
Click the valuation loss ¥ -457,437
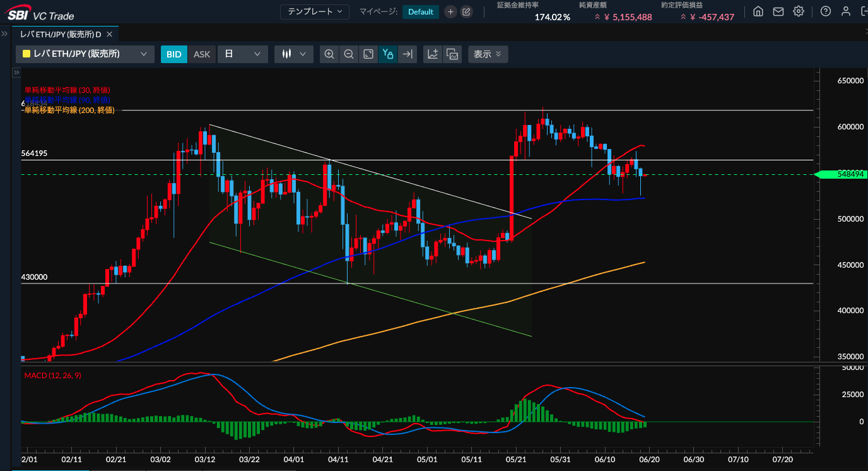(712, 17)
